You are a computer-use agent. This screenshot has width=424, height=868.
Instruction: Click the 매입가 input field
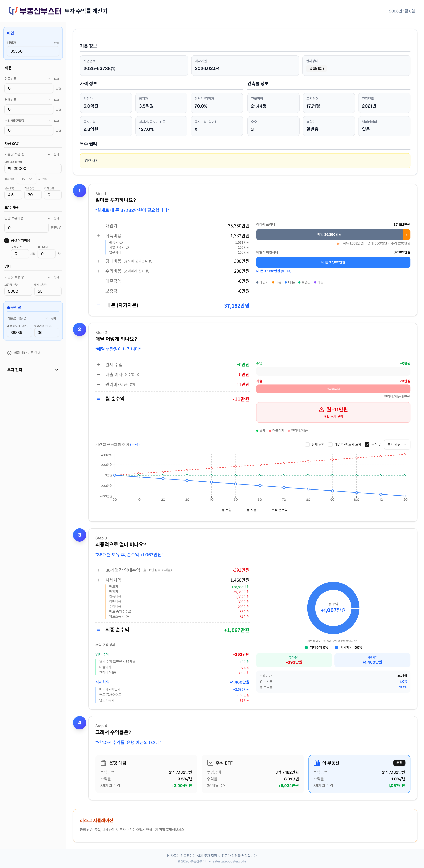pos(33,51)
